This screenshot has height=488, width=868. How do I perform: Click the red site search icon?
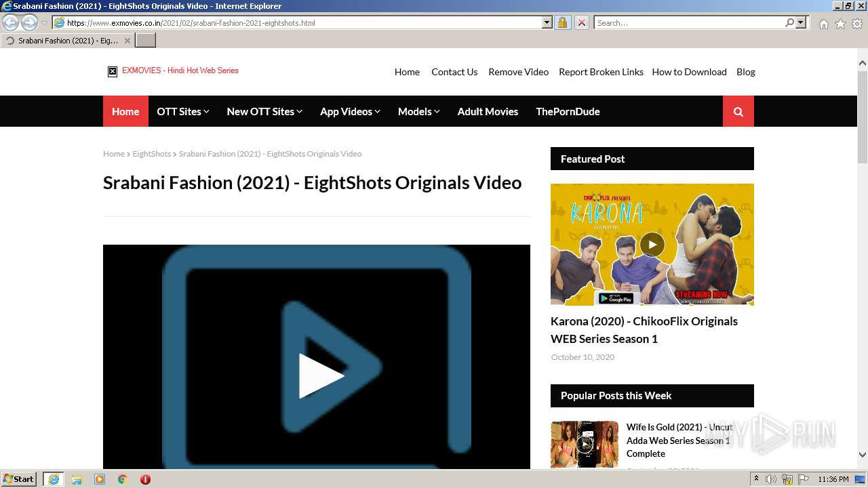(738, 111)
